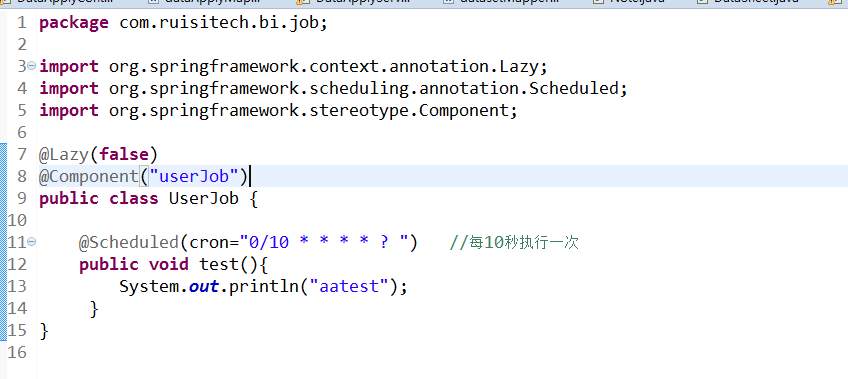Place cursor on @Scheduled annotation
The height and width of the screenshot is (379, 848).
tap(129, 243)
